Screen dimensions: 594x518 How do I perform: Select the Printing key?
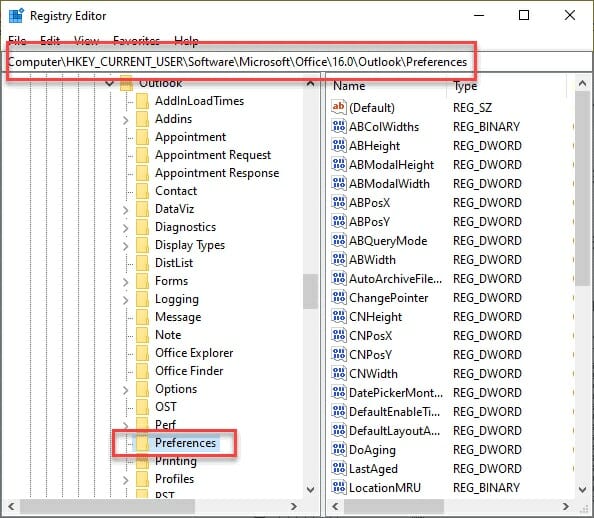[176, 461]
